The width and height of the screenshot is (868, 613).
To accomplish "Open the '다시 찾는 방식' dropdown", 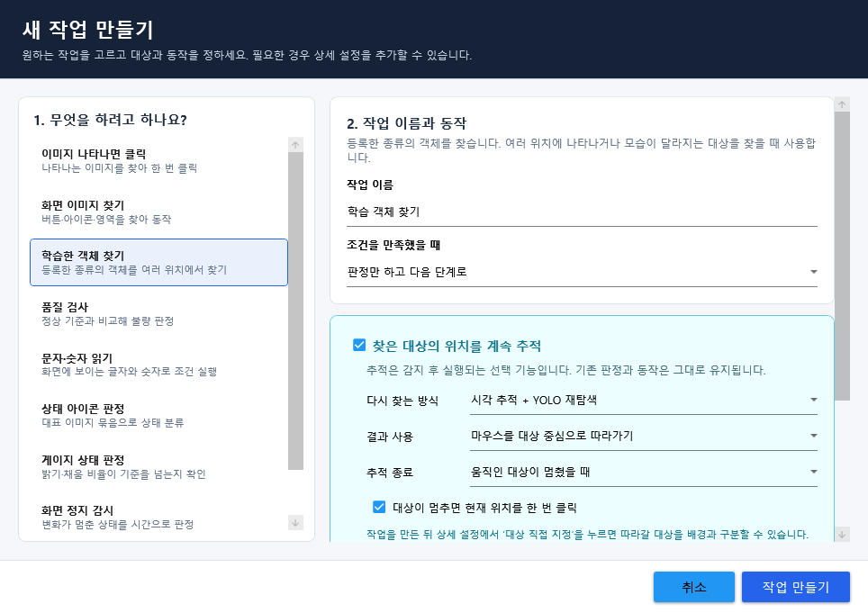I will 643,400.
